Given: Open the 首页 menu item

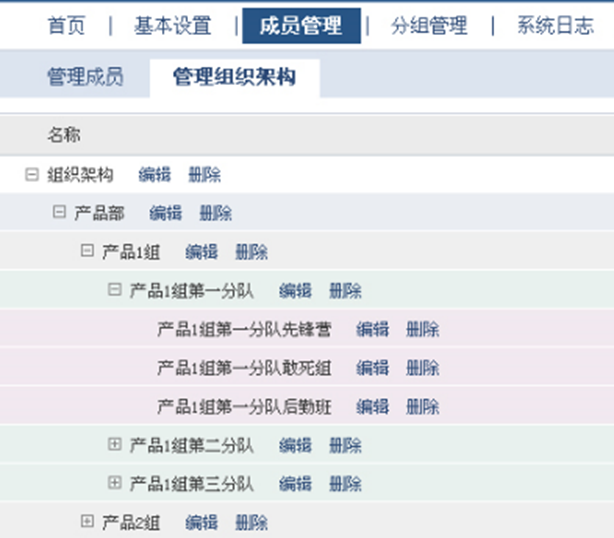Looking at the screenshot, I should point(65,26).
